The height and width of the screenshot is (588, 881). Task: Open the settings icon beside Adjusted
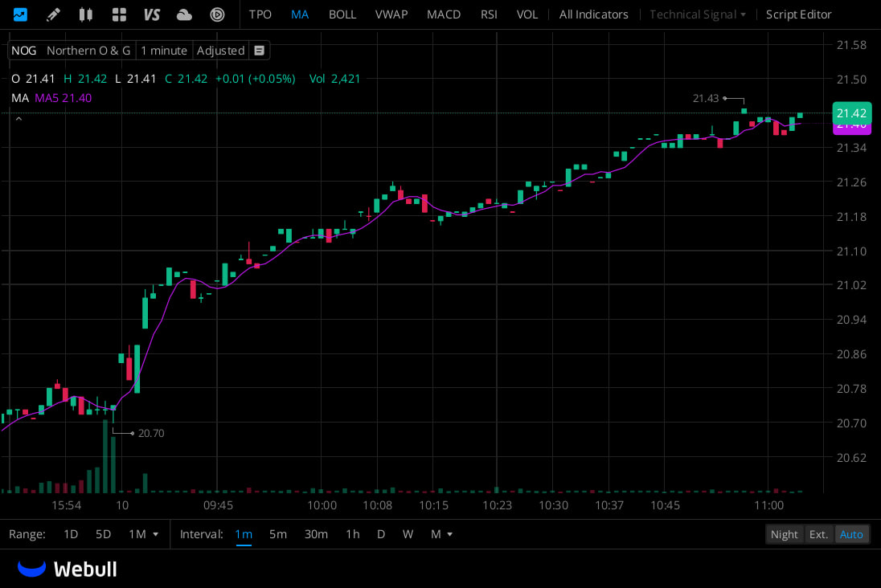[259, 51]
